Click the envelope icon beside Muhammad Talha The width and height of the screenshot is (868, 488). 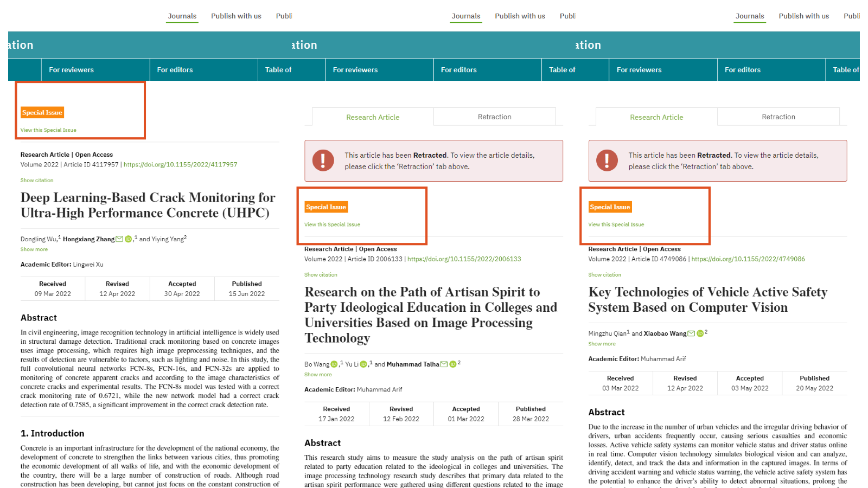[444, 364]
